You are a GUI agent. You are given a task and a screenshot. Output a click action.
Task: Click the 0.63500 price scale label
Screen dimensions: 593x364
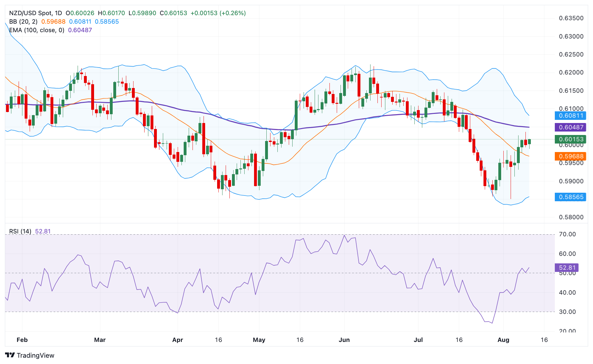571,18
